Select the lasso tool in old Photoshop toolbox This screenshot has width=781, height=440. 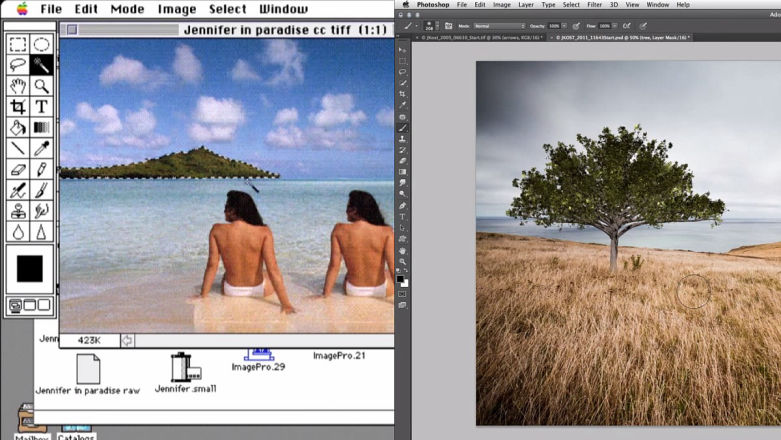[18, 65]
